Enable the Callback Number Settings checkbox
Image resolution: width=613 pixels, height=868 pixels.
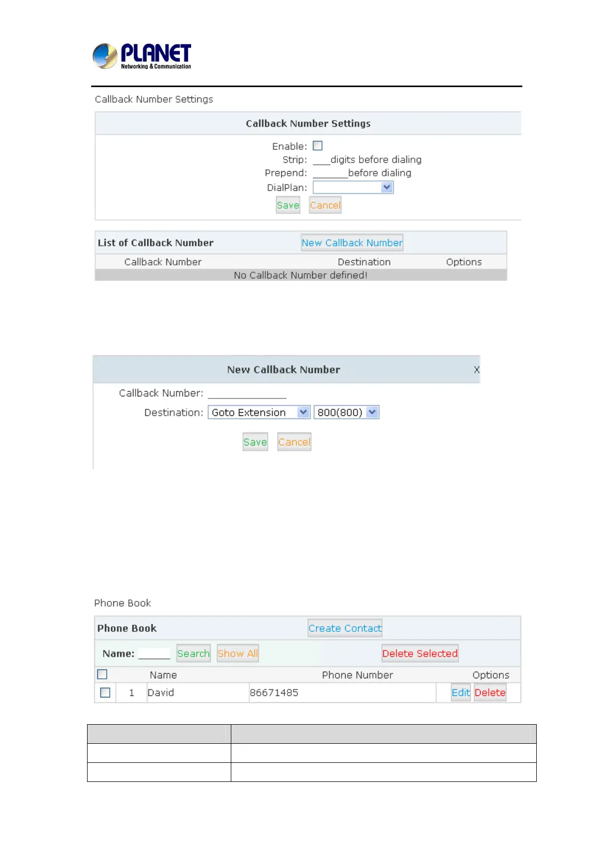(318, 146)
